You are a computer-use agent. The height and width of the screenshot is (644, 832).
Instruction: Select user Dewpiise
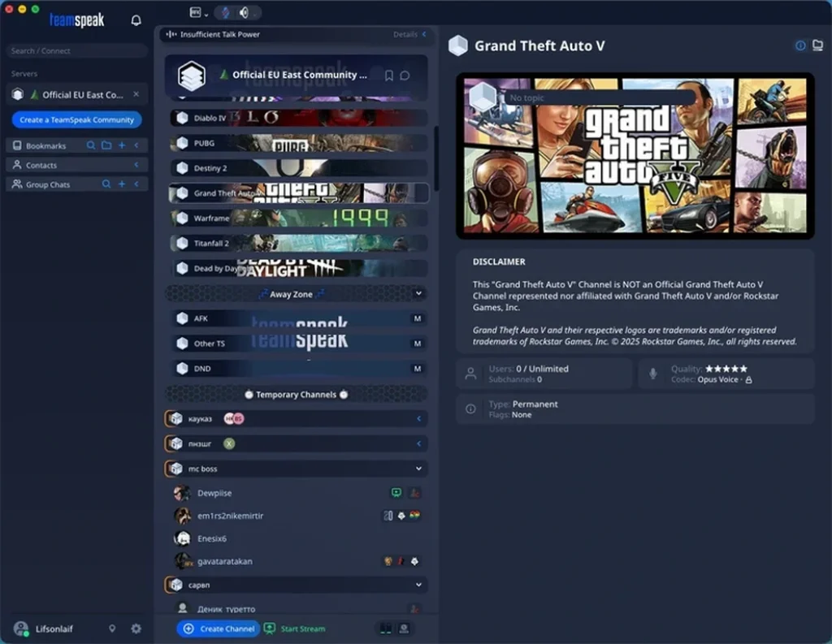click(299, 493)
